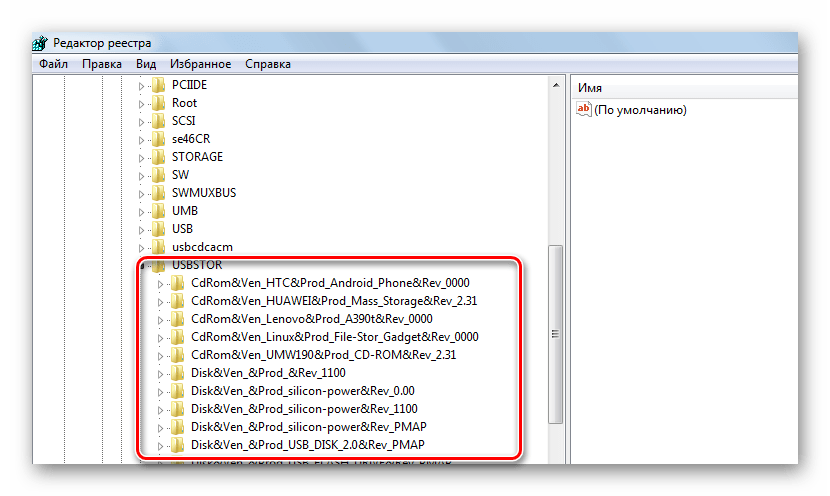Image resolution: width=830 pixels, height=496 pixels.
Task: Expand the USB tree node arrow
Action: [141, 229]
